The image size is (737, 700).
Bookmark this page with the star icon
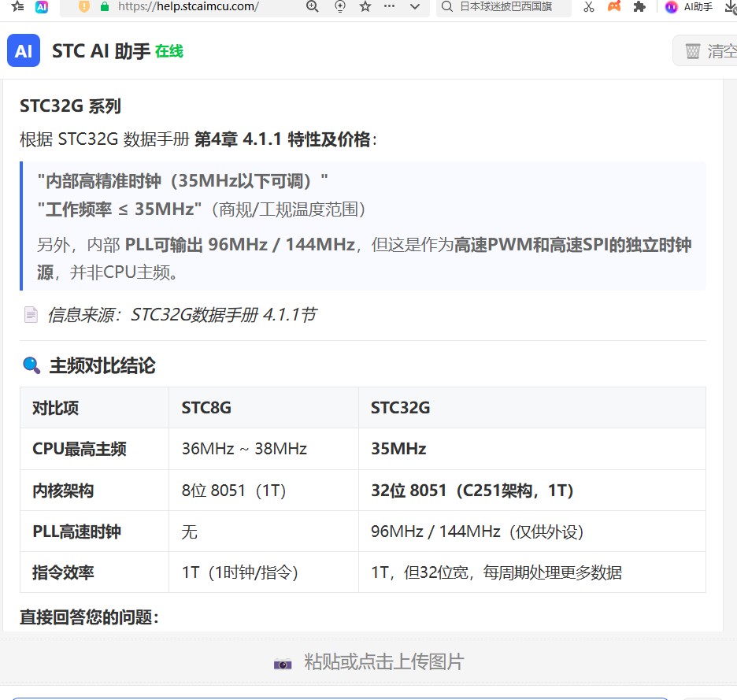pos(365,6)
